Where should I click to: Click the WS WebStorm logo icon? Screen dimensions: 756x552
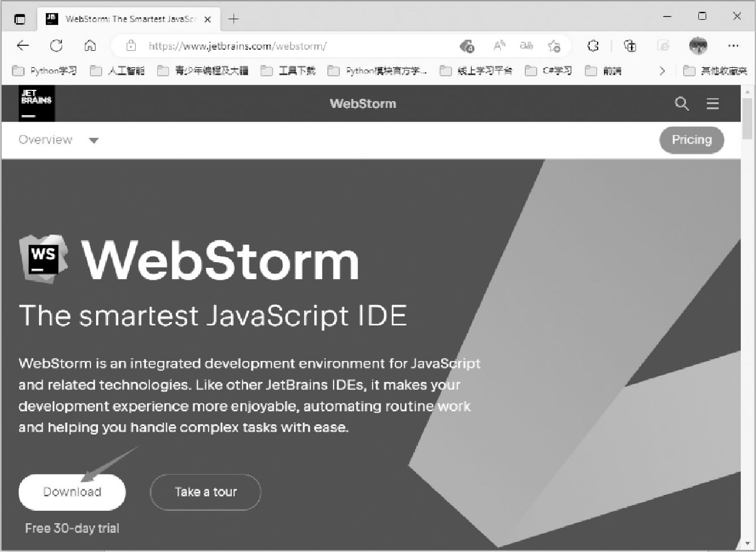pos(44,259)
